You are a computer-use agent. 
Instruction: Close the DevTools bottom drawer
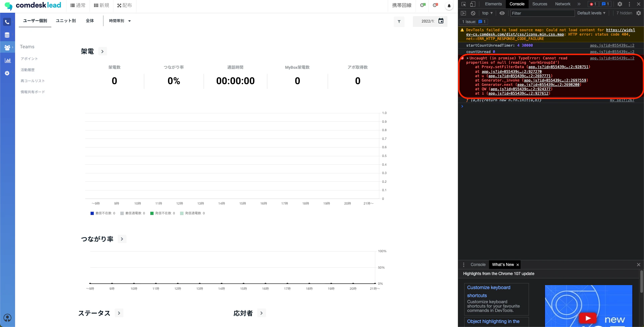[639, 265]
